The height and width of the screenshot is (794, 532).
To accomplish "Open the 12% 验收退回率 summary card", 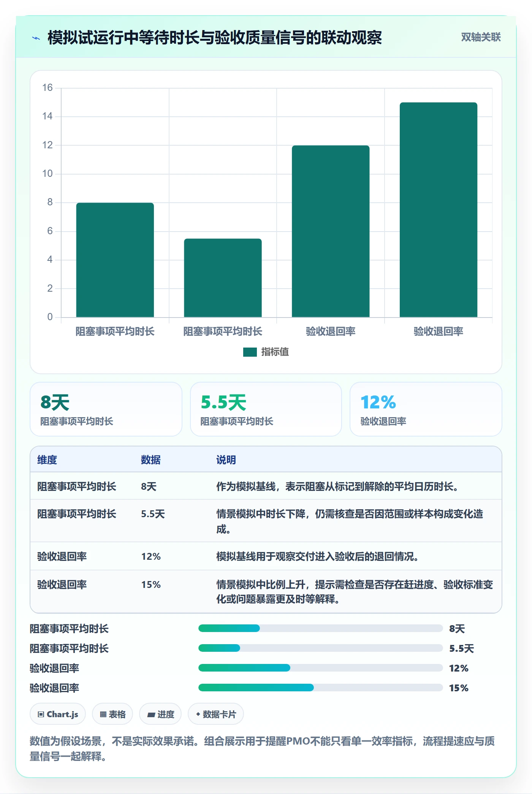I will tap(426, 409).
